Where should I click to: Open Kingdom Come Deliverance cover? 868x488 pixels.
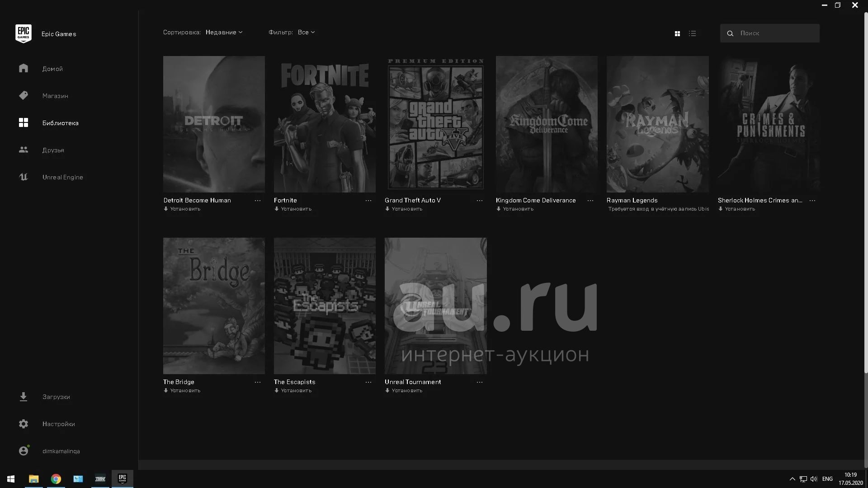point(547,124)
